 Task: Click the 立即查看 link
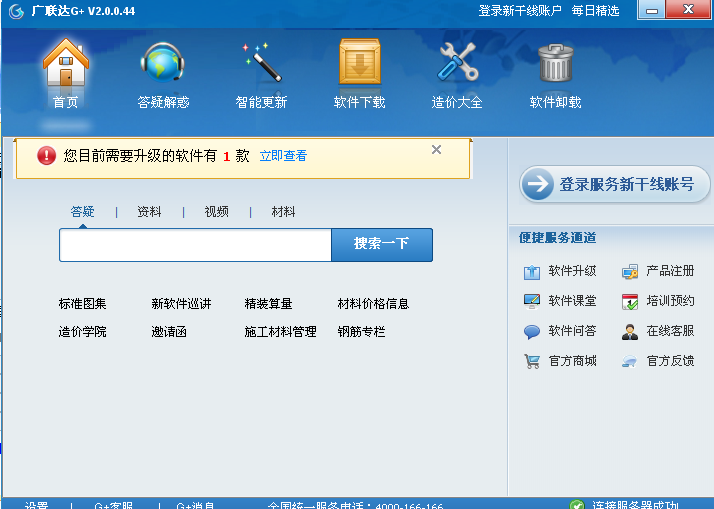(283, 156)
